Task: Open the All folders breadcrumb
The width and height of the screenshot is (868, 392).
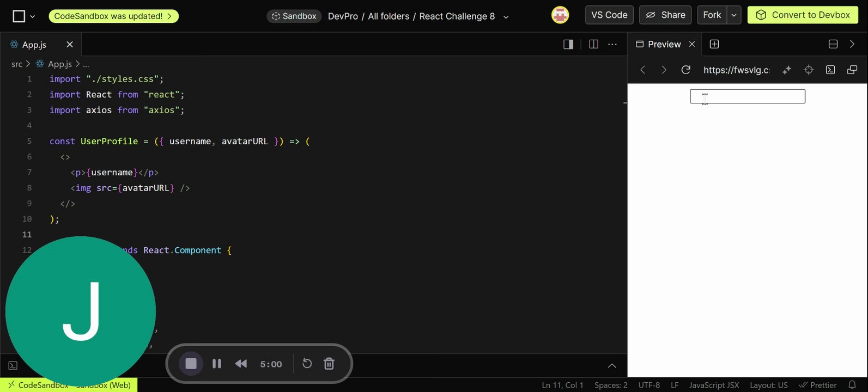Action: click(389, 16)
